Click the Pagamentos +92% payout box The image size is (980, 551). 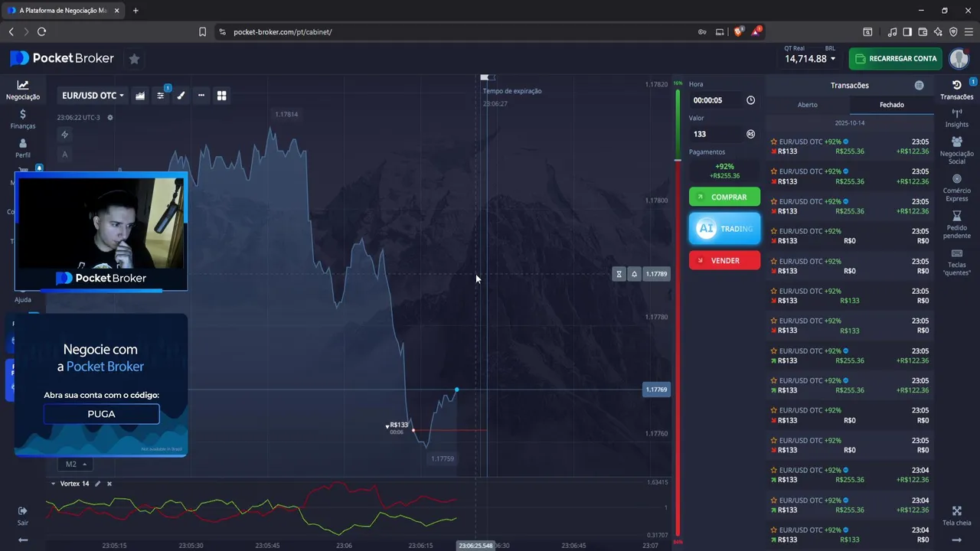(724, 171)
